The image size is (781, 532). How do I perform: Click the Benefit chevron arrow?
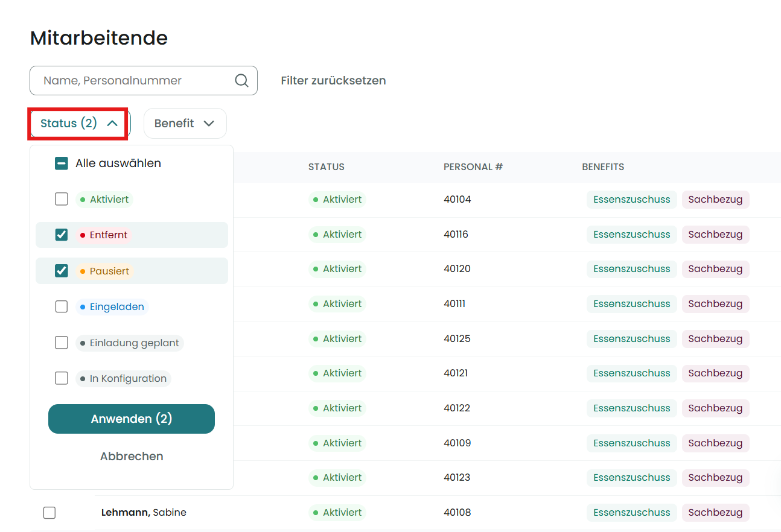click(x=209, y=124)
